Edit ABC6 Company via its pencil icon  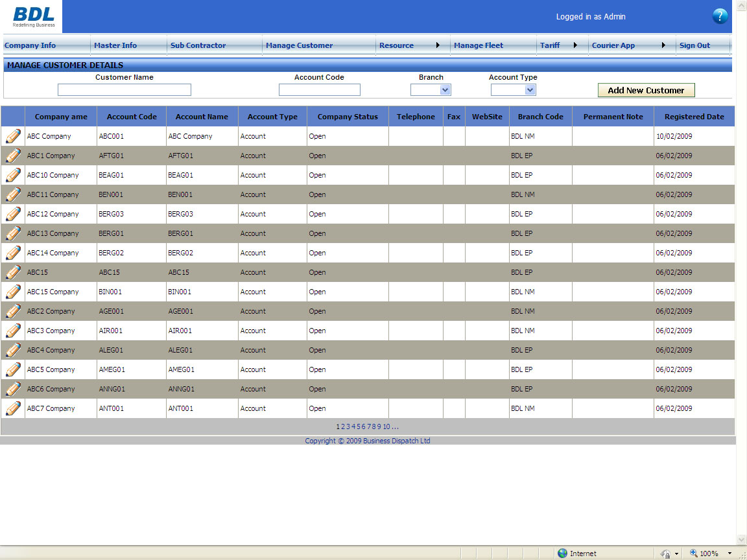[x=13, y=389]
